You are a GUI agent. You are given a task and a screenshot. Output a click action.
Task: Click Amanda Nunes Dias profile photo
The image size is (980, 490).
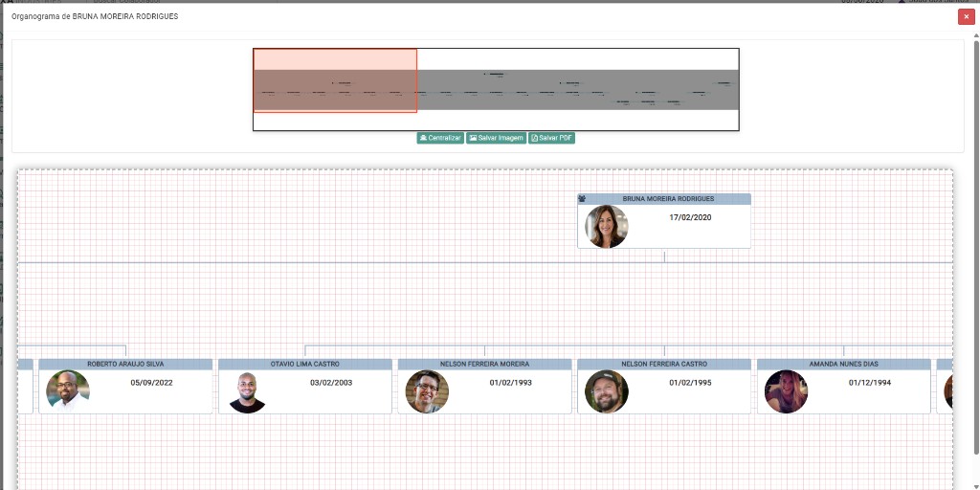(x=786, y=391)
